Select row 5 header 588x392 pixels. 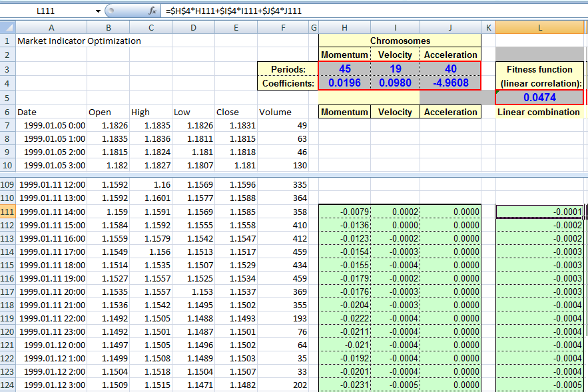click(x=7, y=98)
